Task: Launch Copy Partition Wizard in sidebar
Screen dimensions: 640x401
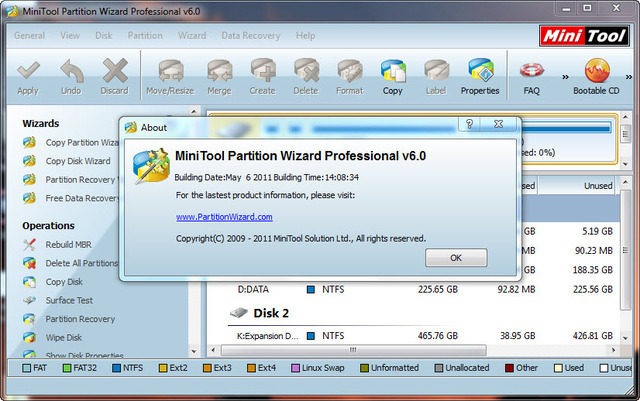Action: tap(70, 143)
